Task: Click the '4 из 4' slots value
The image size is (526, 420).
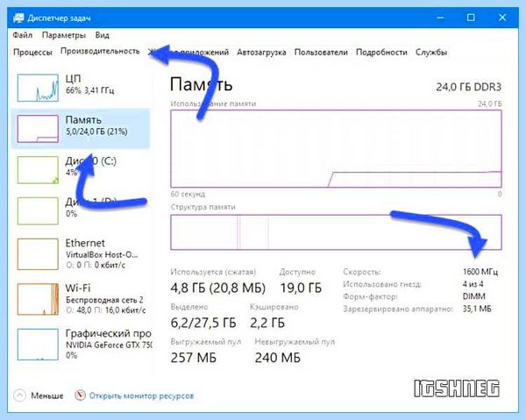Action: pyautogui.click(x=473, y=284)
